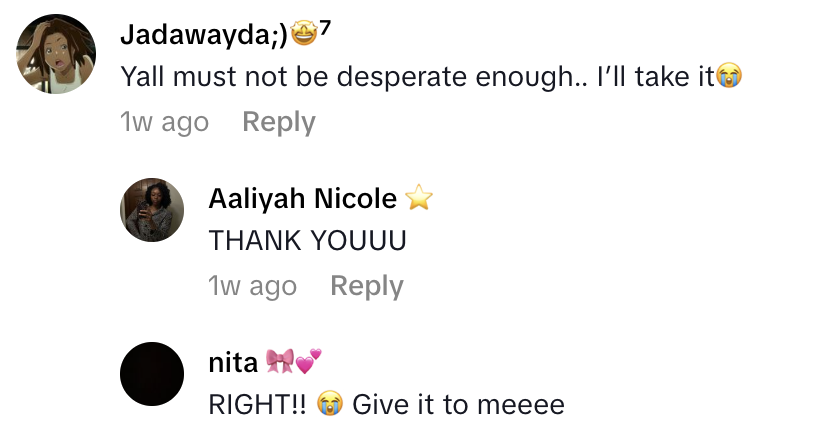The width and height of the screenshot is (830, 434).
Task: Visit the Aaliyah Nicole username link
Action: pyautogui.click(x=302, y=199)
